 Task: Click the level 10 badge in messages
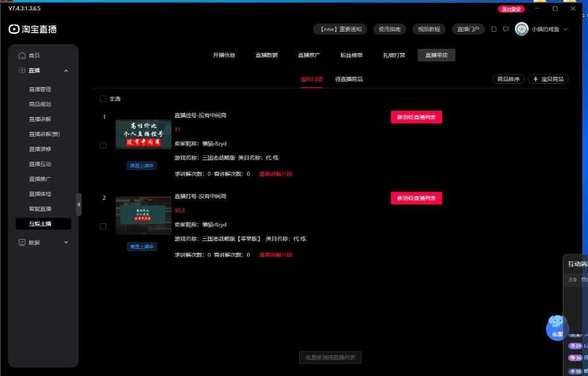(575, 371)
